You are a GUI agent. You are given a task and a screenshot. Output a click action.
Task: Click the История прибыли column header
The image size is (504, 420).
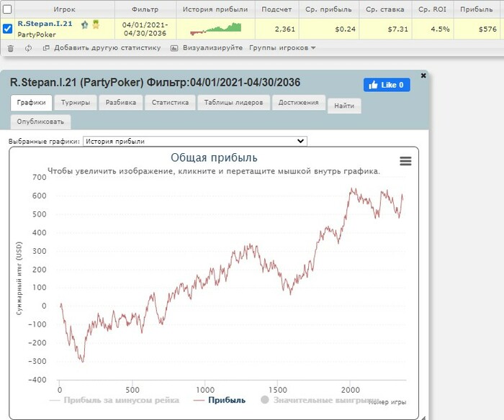coord(215,9)
